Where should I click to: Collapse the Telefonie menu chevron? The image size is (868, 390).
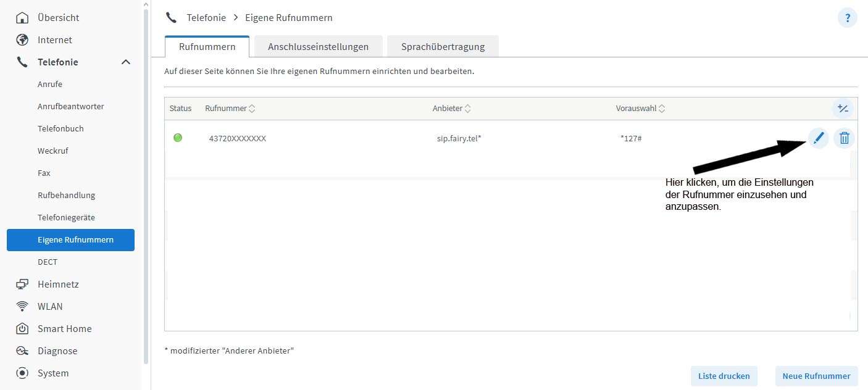tap(126, 62)
